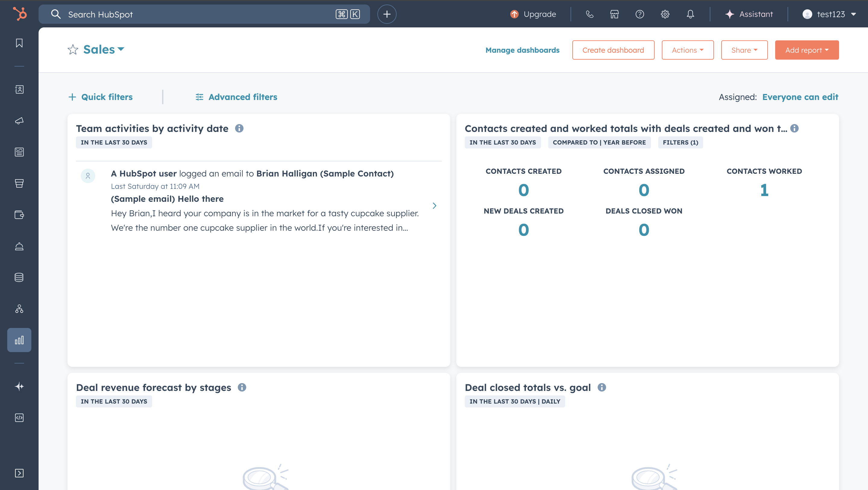
Task: Click the plus quick-create button
Action: tap(387, 14)
